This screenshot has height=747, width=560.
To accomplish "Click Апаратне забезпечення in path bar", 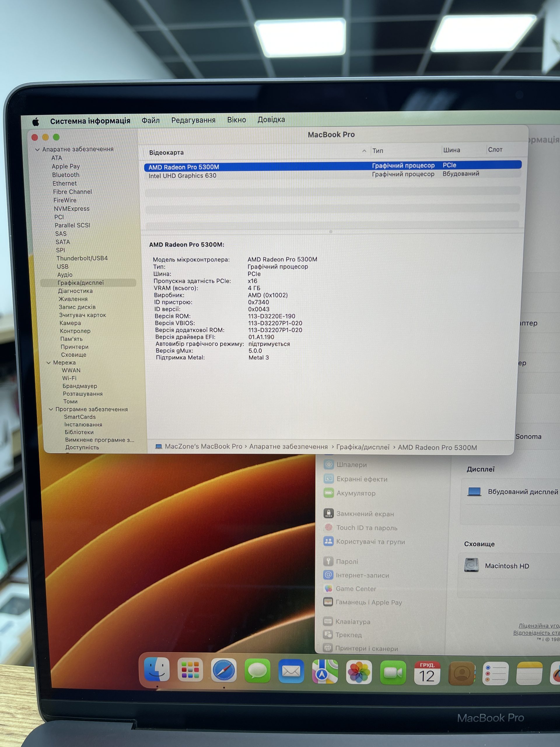I will (289, 447).
